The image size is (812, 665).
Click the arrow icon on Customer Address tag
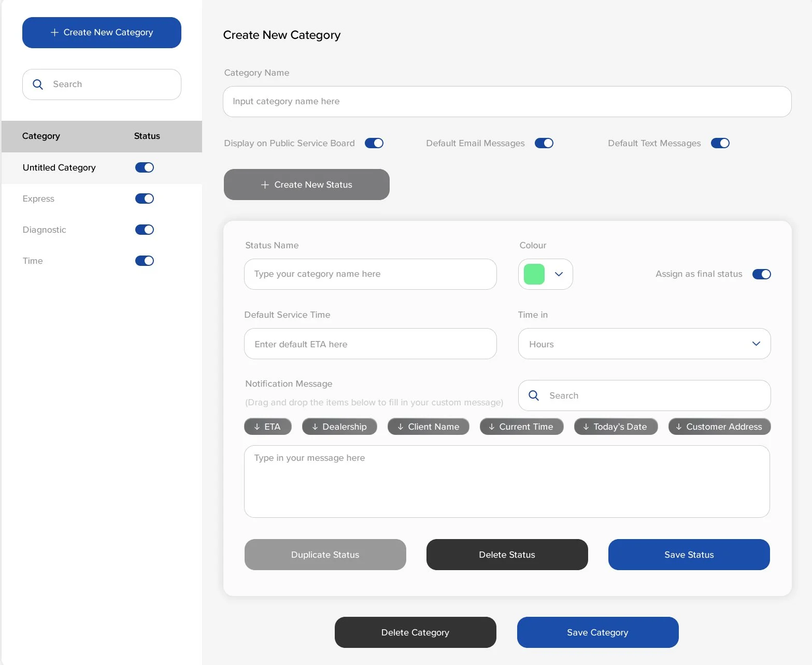pos(679,427)
